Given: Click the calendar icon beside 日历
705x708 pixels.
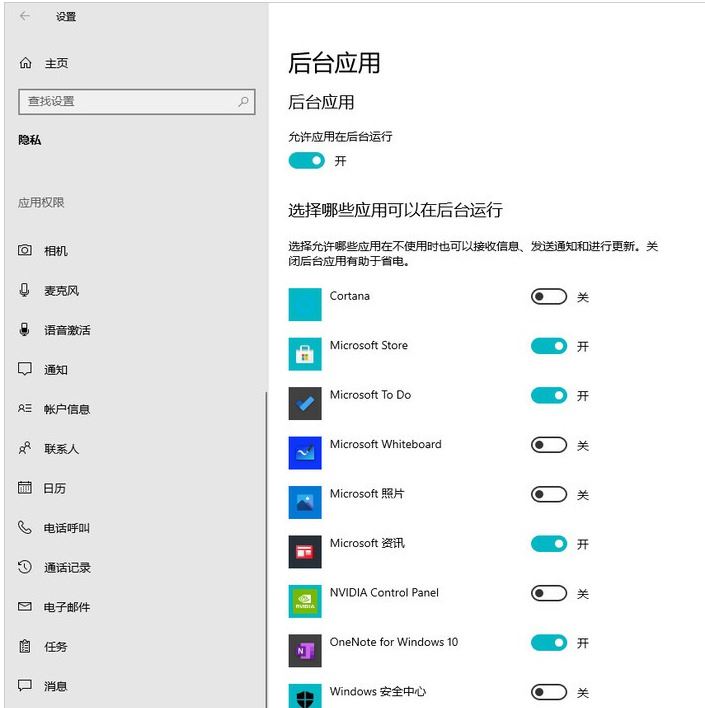Looking at the screenshot, I should 25,488.
